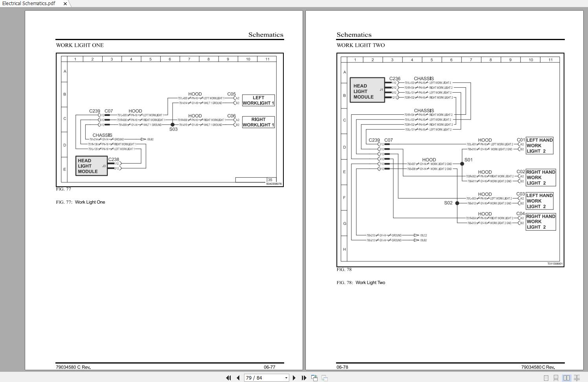Jump to the last page

click(x=304, y=378)
